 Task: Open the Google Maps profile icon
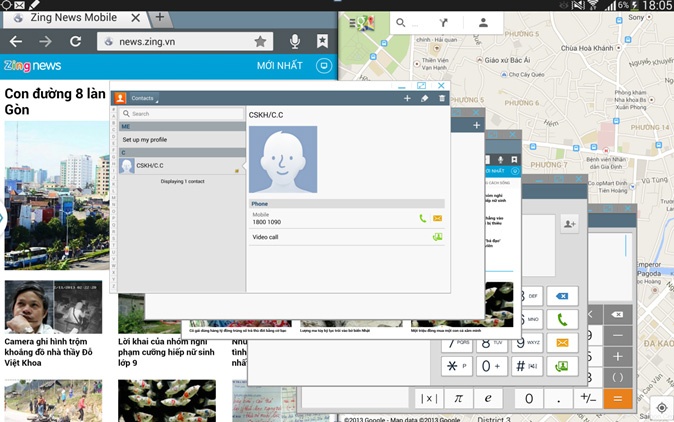point(483,23)
